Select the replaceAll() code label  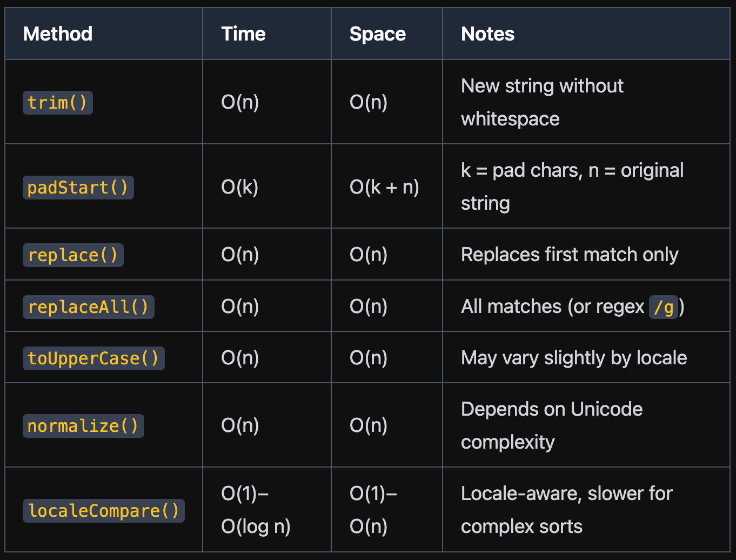pos(89,307)
